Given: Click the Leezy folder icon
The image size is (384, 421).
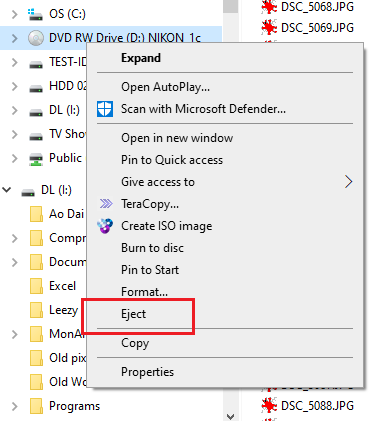Looking at the screenshot, I should coord(36,310).
